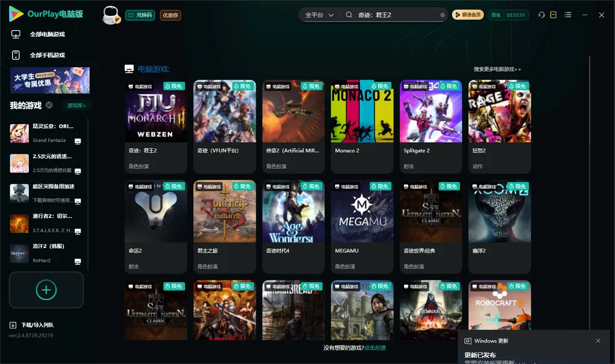Open the MEGAMU game card
Viewport: 615px width, 364px height.
coord(362,227)
